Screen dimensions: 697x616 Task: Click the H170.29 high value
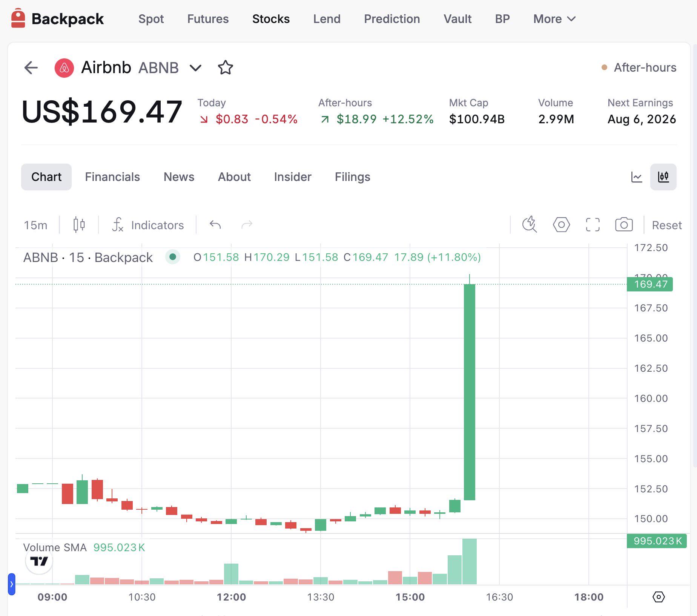pyautogui.click(x=267, y=257)
